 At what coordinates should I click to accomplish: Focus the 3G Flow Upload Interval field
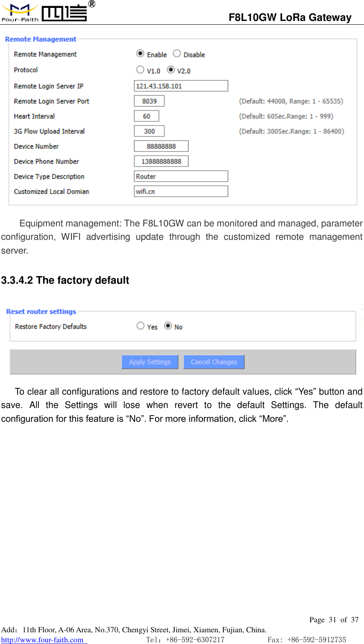[x=149, y=131]
